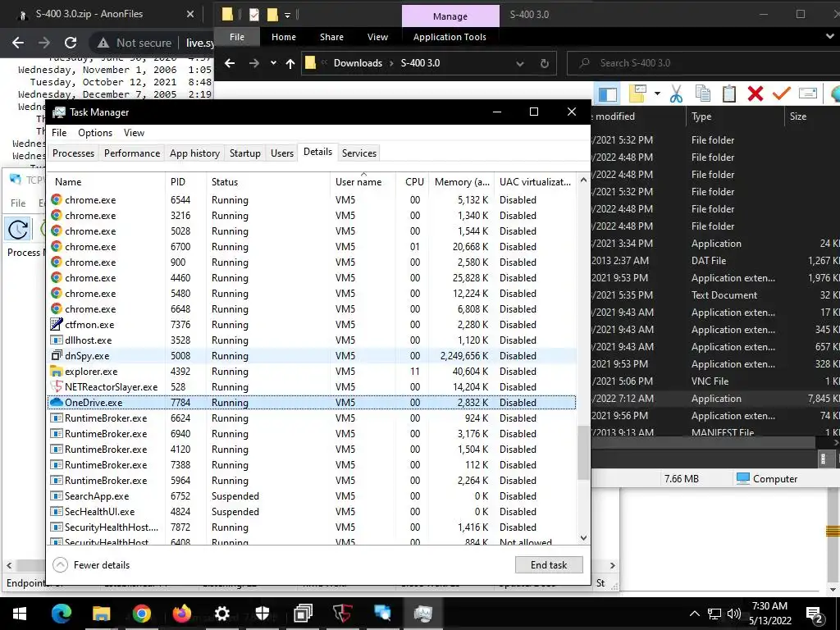
Task: Click the refresh clock icon in TCPView window
Action: (x=18, y=229)
